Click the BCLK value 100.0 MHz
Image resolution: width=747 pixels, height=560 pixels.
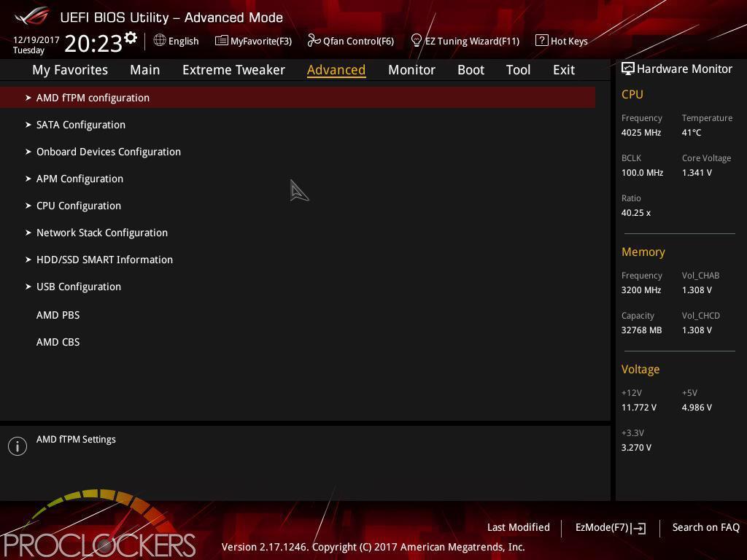(642, 173)
